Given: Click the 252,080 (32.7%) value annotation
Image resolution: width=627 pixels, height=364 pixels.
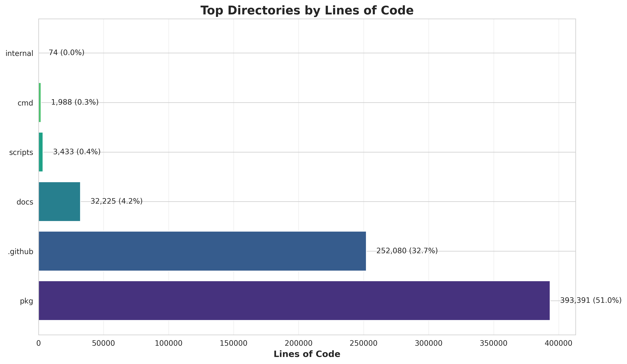Looking at the screenshot, I should (407, 251).
